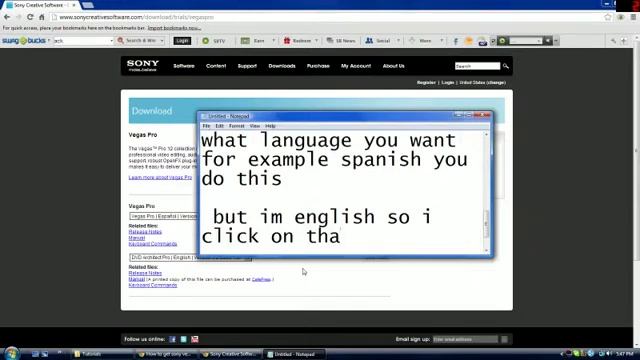This screenshot has height=360, width=640.
Task: Expand Redeem dropdown arrow
Action: 316,41
